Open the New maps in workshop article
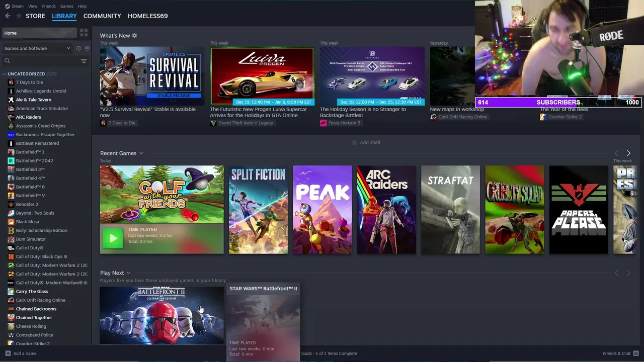Viewport: 644px width, 362px height. point(457,110)
